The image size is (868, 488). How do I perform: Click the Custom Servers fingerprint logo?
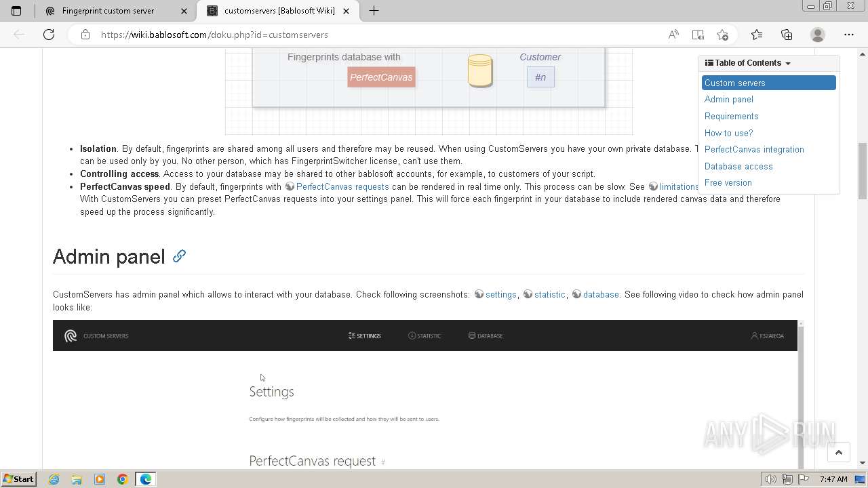(x=71, y=336)
